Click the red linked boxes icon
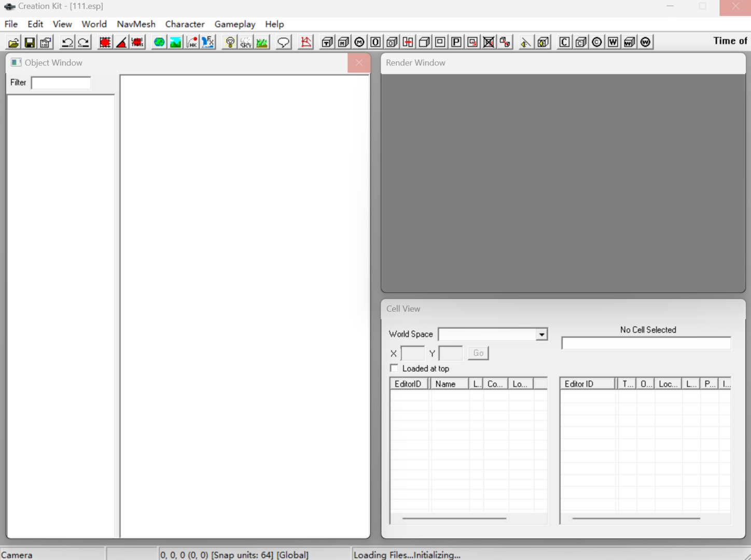751x560 pixels. (x=505, y=42)
